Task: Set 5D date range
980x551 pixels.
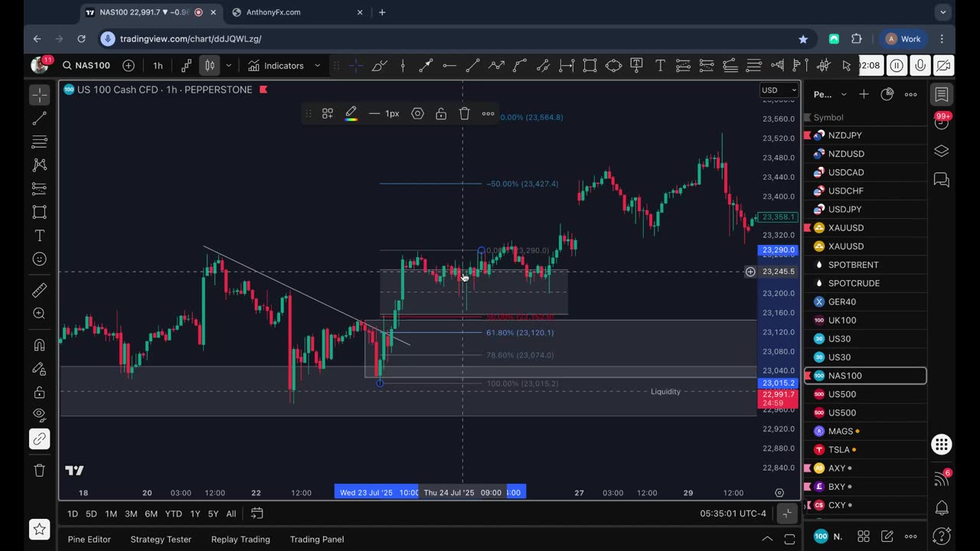Action: click(91, 514)
